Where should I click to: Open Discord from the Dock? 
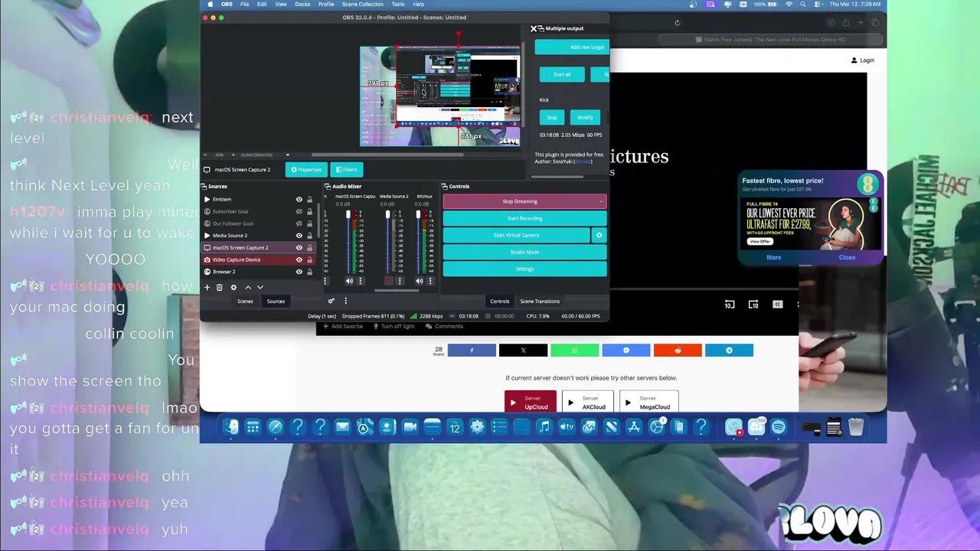pyautogui.click(x=756, y=427)
